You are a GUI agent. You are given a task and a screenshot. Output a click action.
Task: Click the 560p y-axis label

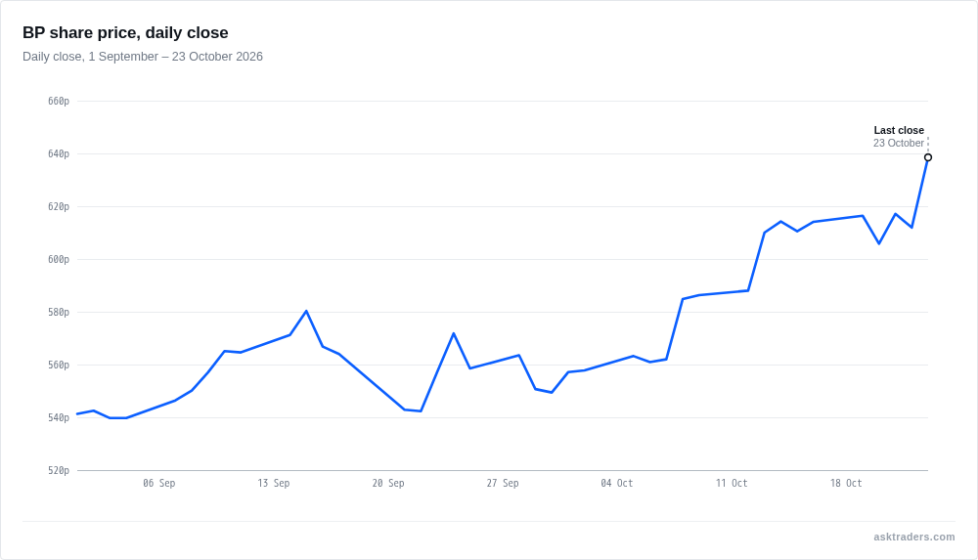[x=59, y=366]
